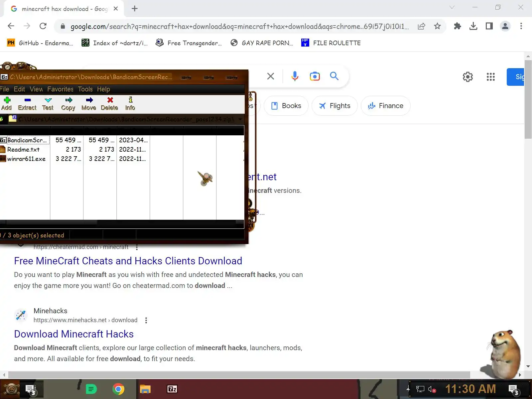Go back with Chrome's back arrow
The width and height of the screenshot is (532, 399).
pyautogui.click(x=11, y=26)
